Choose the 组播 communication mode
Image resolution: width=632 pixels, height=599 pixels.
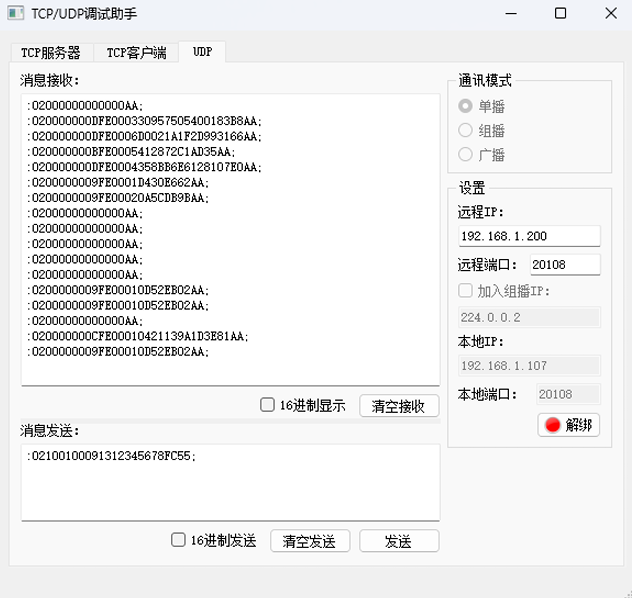coord(465,130)
